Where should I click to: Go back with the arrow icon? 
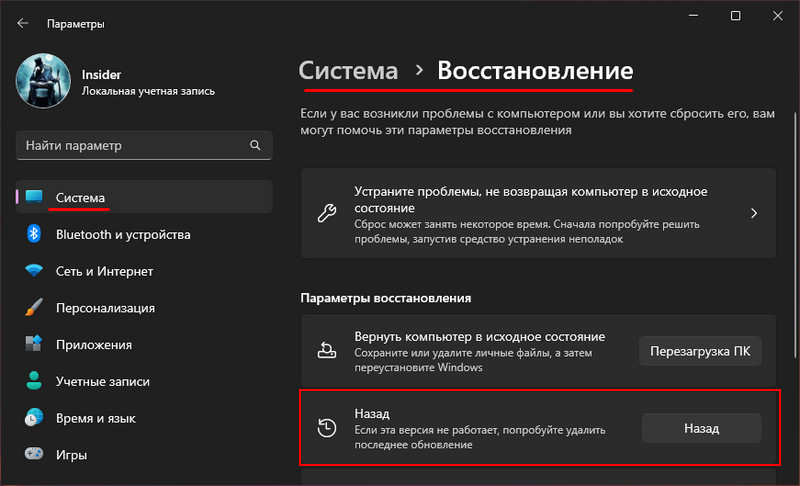coord(22,23)
